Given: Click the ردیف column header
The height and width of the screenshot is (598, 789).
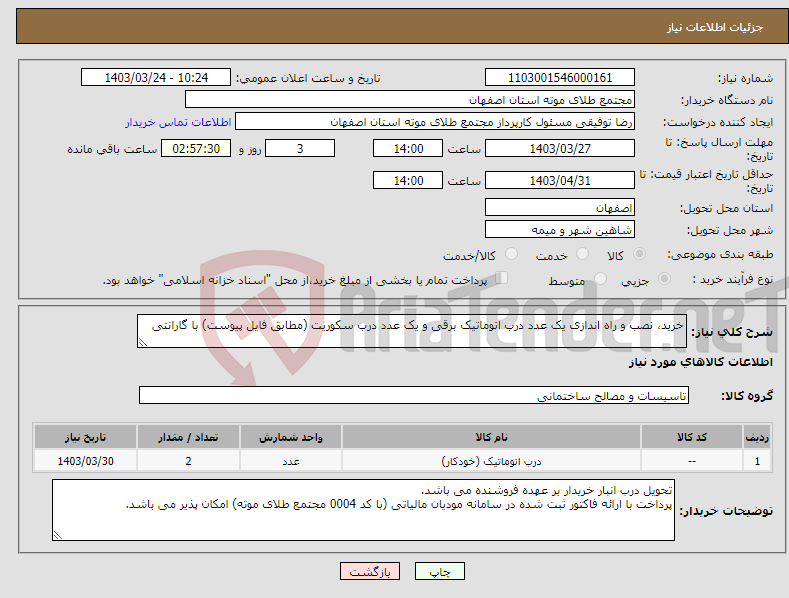Looking at the screenshot, I should point(757,437).
